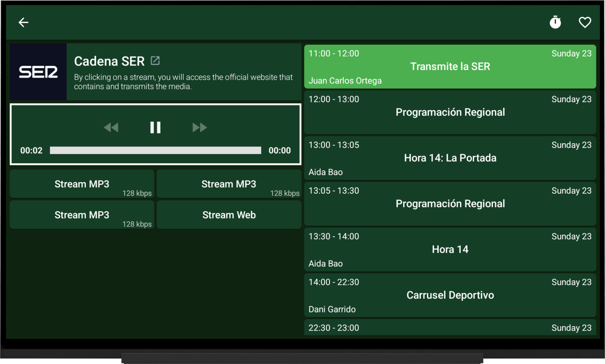Open the sleep timer stopwatch icon
Screen dimensions: 605x364
pyautogui.click(x=555, y=22)
